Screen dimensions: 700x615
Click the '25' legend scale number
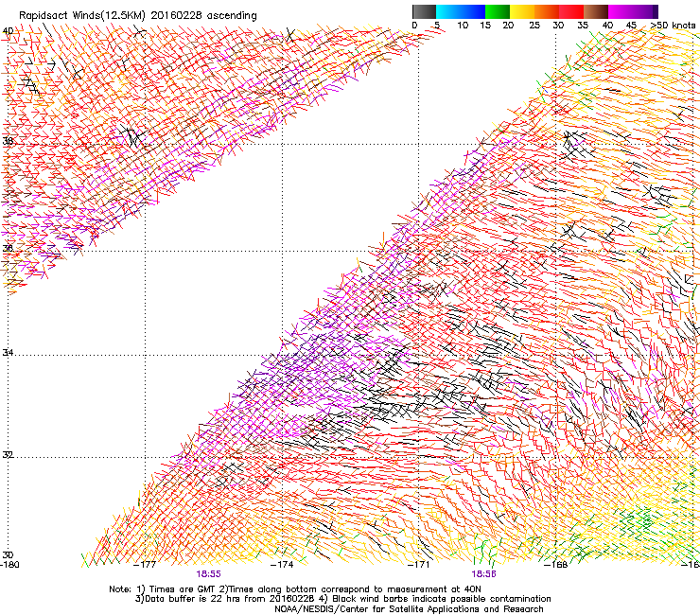pos(534,25)
